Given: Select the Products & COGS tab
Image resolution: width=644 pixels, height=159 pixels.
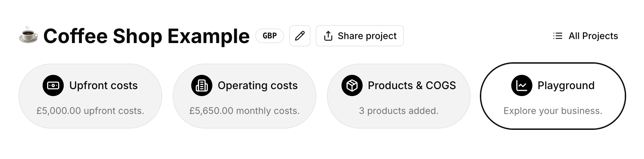Looking at the screenshot, I should coord(399,96).
